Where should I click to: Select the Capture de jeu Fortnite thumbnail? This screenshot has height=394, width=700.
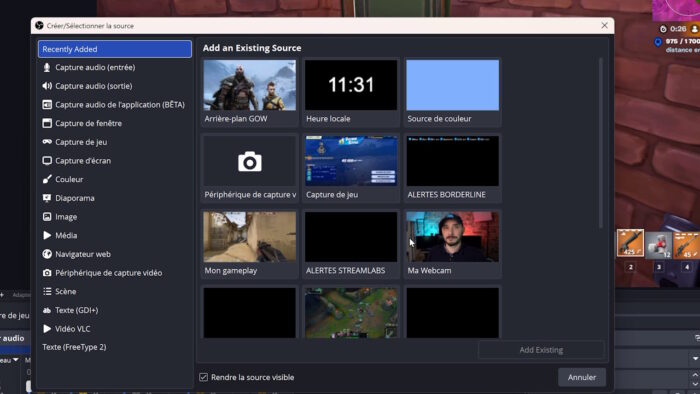351,161
